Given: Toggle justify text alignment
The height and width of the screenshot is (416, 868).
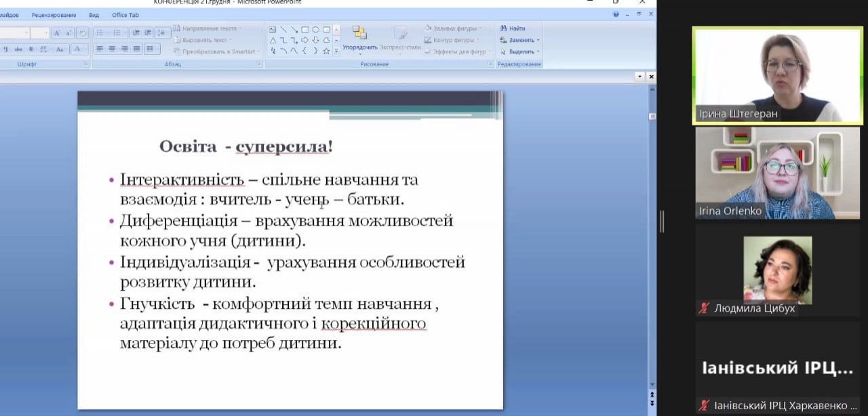Looking at the screenshot, I should [x=136, y=49].
